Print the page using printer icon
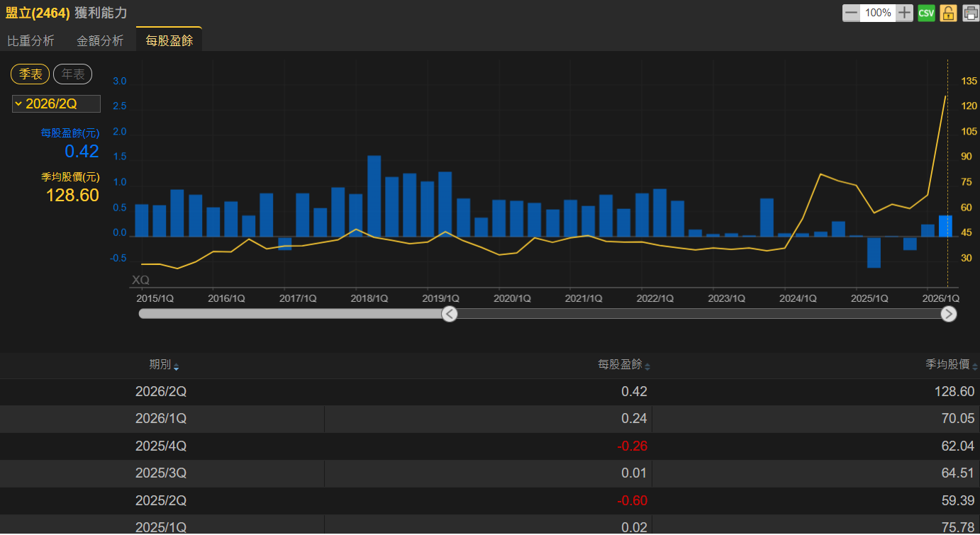This screenshot has height=535, width=980. [971, 13]
